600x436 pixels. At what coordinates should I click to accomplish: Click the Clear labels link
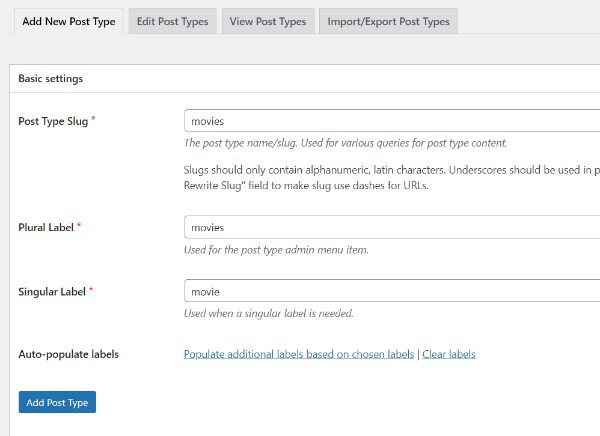coord(449,354)
